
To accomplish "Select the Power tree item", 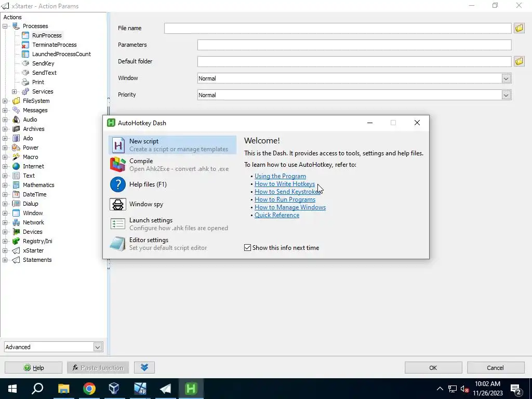I will (31, 148).
